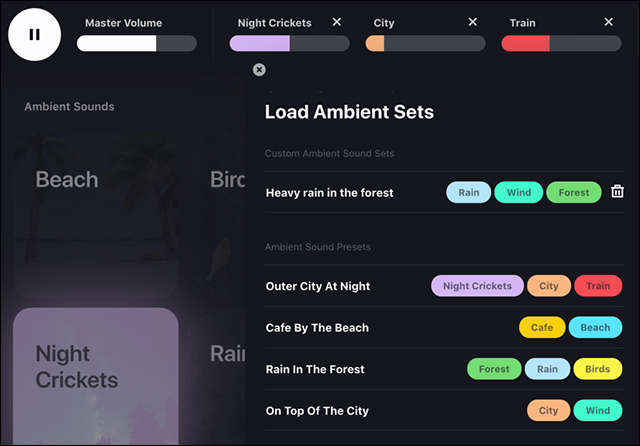Remove the City sound track

473,22
